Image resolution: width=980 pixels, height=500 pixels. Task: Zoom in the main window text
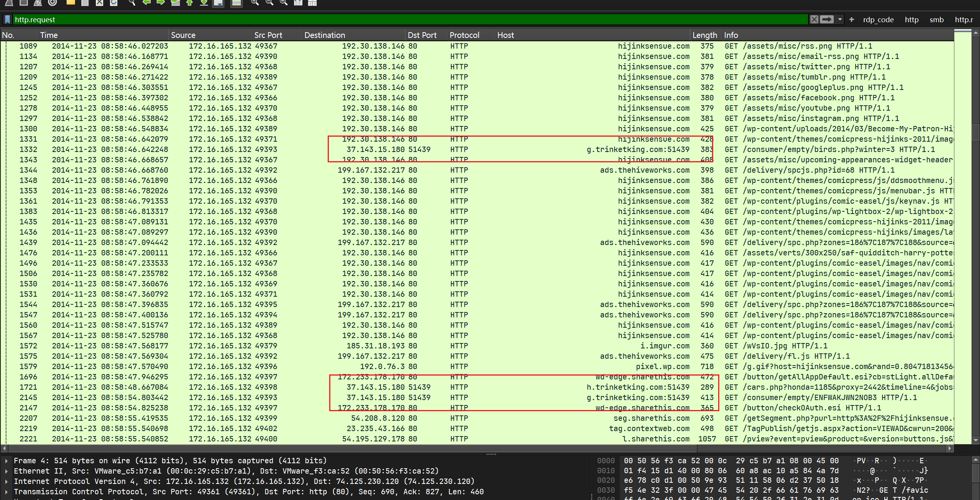click(255, 3)
